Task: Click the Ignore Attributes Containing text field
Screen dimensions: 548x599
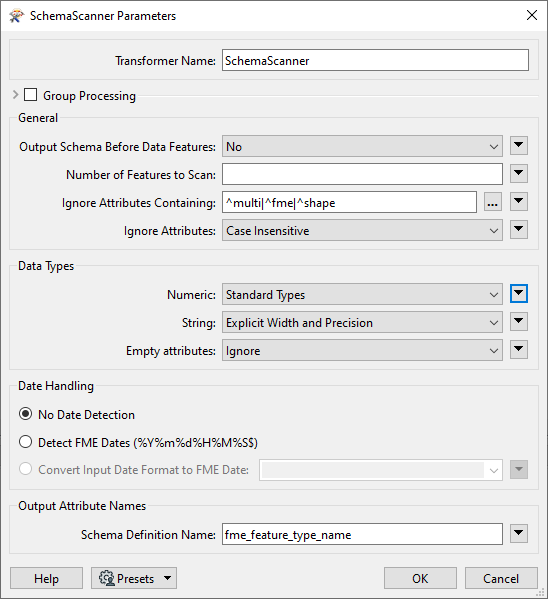Action: [349, 202]
